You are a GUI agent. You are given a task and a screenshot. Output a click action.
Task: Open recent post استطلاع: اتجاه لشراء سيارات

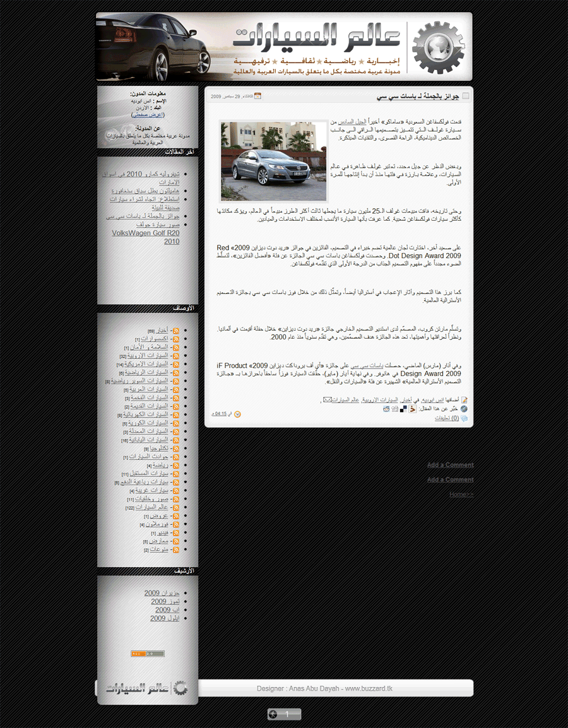pos(145,203)
